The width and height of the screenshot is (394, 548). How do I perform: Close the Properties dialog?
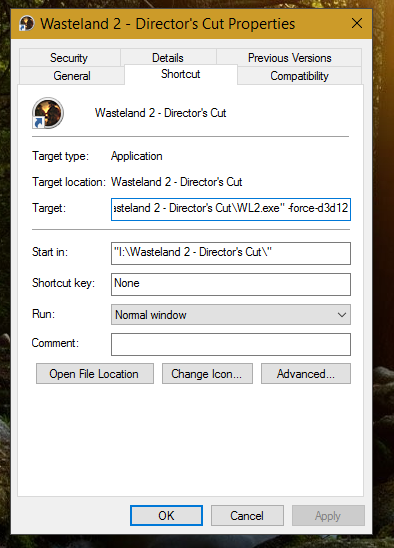pyautogui.click(x=357, y=23)
